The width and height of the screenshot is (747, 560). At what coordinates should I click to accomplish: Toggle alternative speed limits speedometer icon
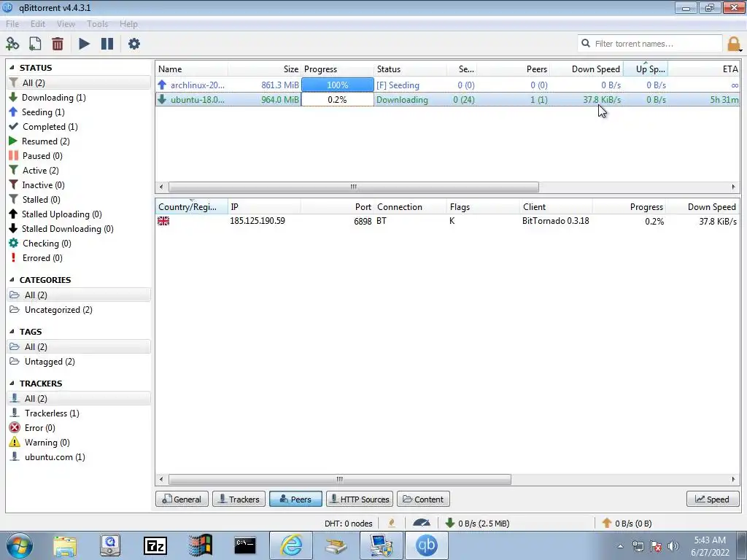tap(421, 524)
